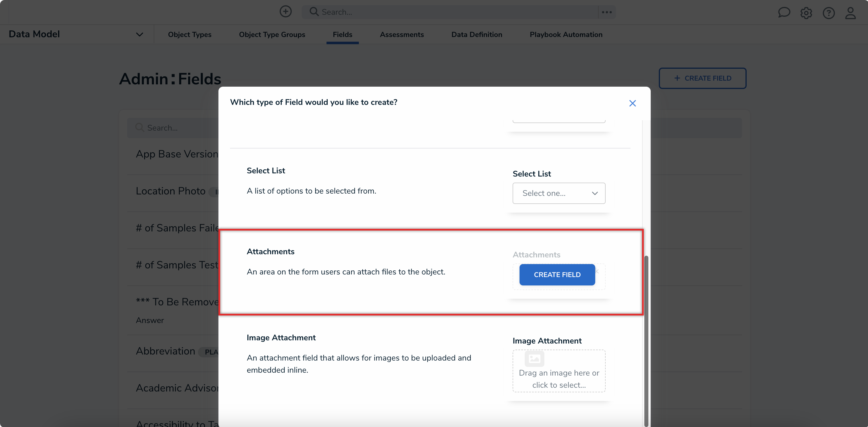Open the three-dot search options icon
868x427 pixels.
(606, 12)
